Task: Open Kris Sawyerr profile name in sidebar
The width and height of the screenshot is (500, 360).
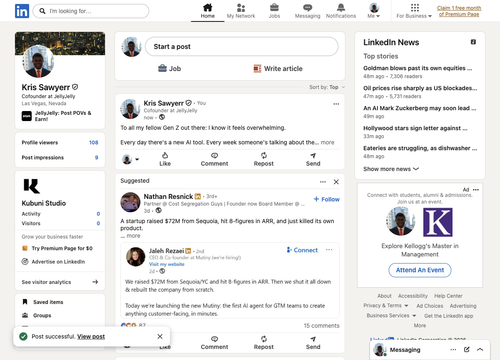Action: click(46, 87)
